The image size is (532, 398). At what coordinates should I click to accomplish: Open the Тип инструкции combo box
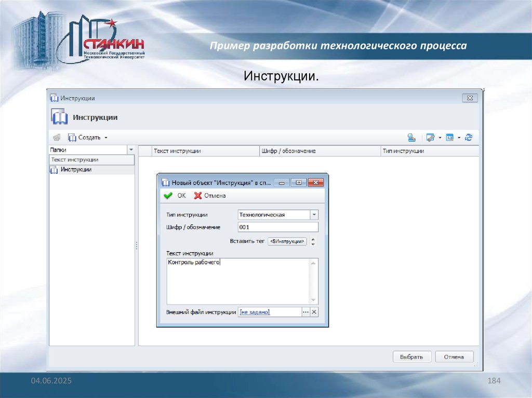click(x=314, y=215)
